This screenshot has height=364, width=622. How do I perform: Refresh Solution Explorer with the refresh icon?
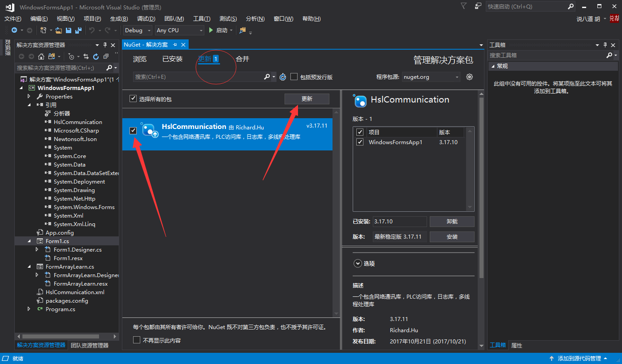coord(95,56)
